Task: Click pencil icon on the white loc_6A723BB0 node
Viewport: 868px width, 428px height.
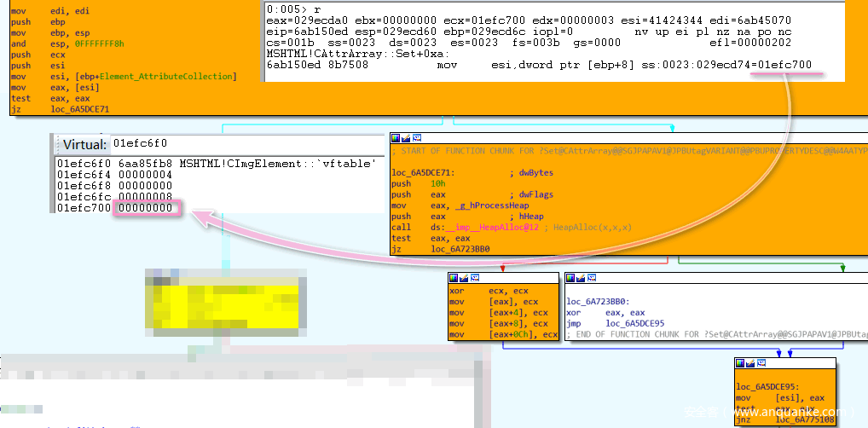Action: 582,278
